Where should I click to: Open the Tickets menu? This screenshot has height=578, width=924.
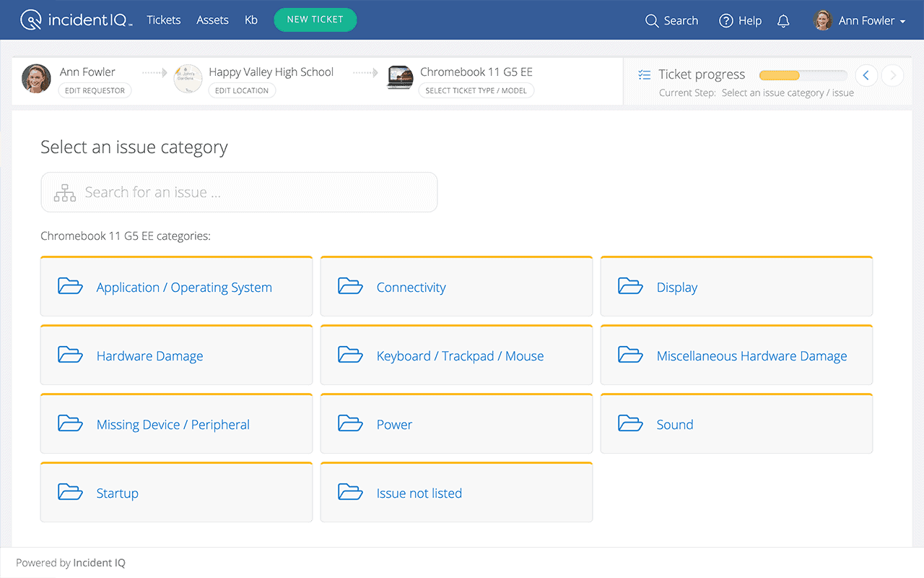pos(163,20)
